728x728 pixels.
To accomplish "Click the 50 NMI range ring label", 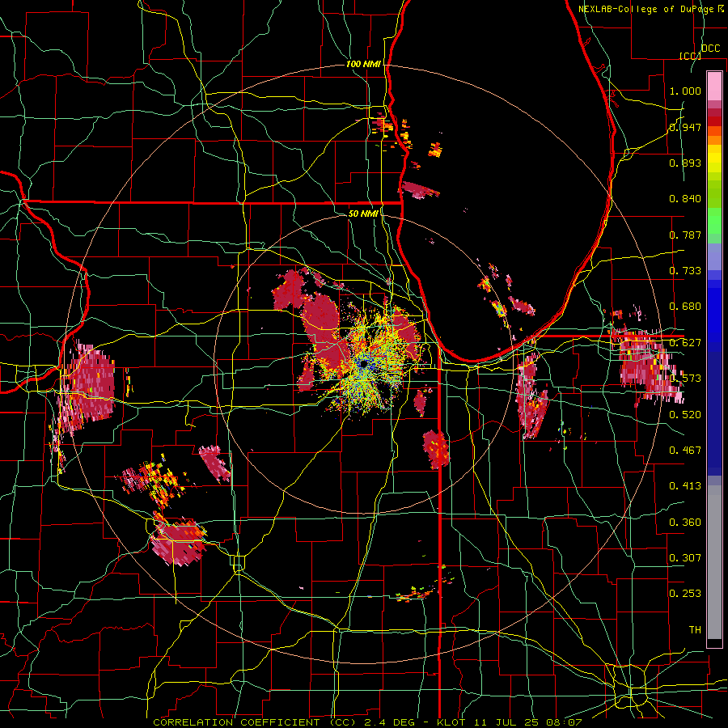I will pyautogui.click(x=363, y=214).
